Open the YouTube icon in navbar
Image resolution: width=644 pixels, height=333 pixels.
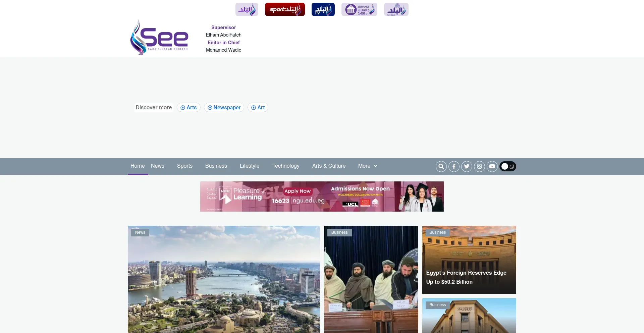pos(492,166)
